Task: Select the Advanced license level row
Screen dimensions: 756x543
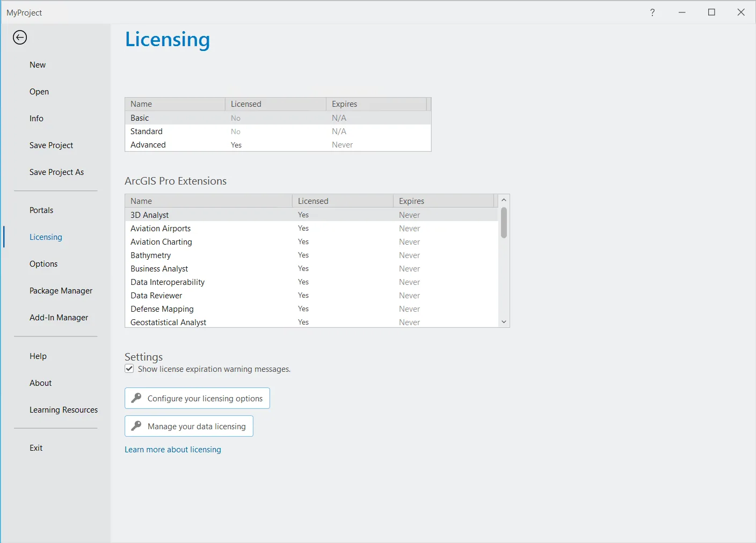Action: pyautogui.click(x=278, y=145)
